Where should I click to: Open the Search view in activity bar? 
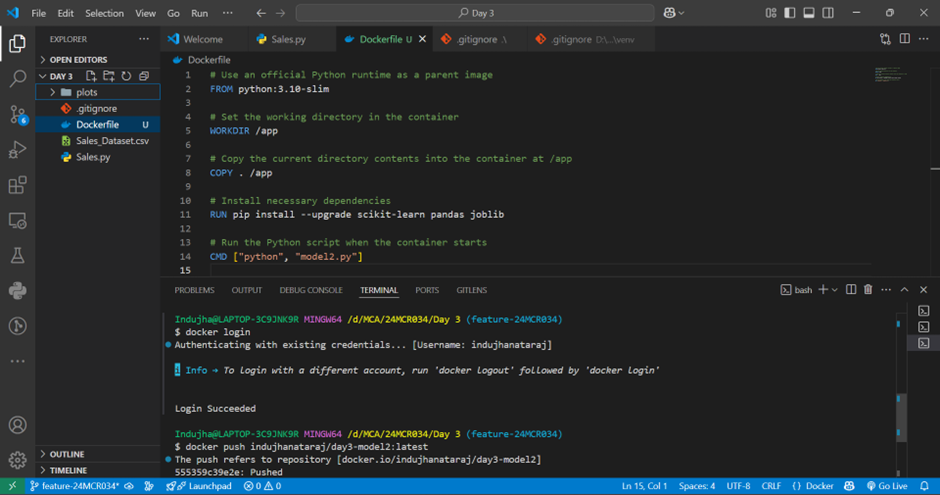coord(17,79)
